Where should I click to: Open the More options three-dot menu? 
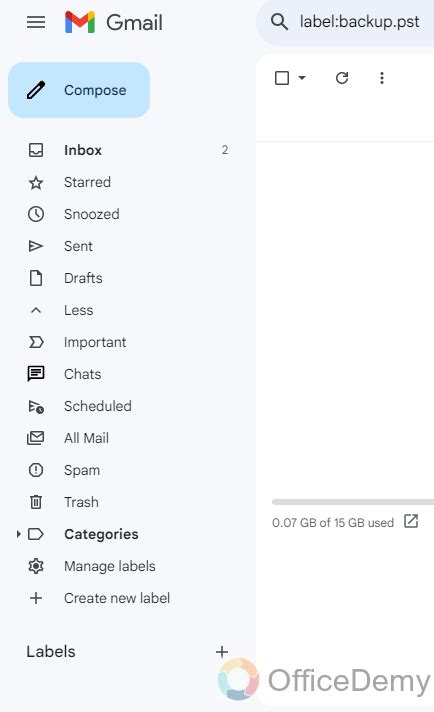pos(382,78)
